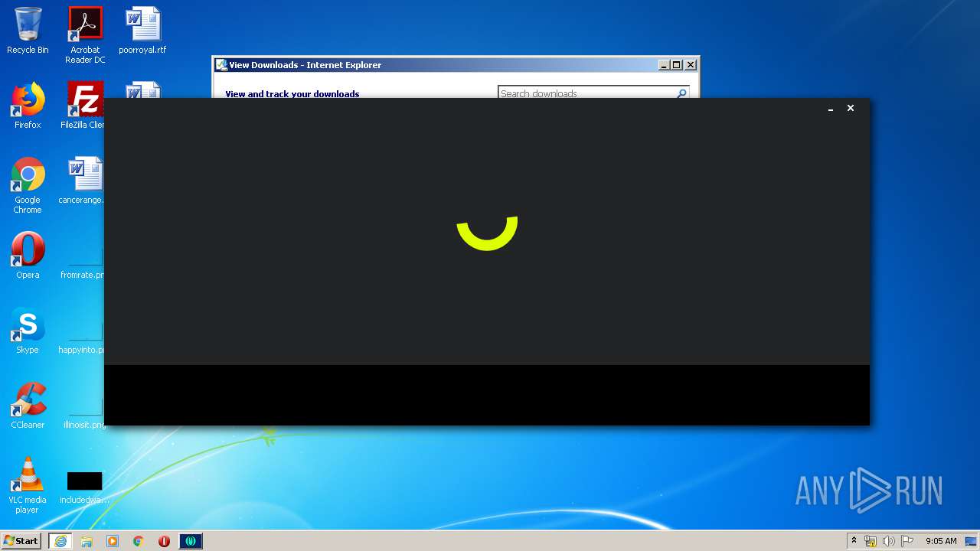Viewport: 980px width, 551px height.
Task: Open VLC media player desktop shortcut
Action: [x=28, y=485]
